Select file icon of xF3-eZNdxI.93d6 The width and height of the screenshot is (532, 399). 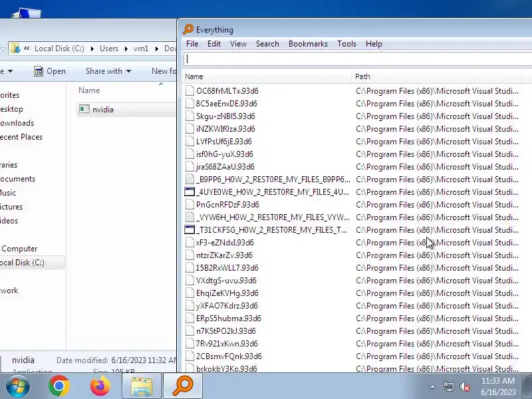click(x=190, y=243)
